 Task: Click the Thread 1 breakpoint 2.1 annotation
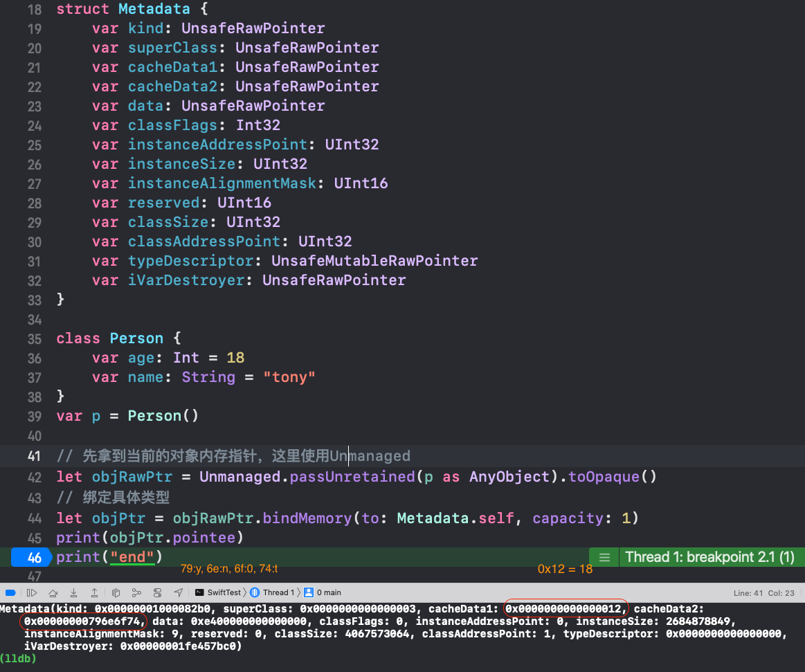[x=709, y=557]
